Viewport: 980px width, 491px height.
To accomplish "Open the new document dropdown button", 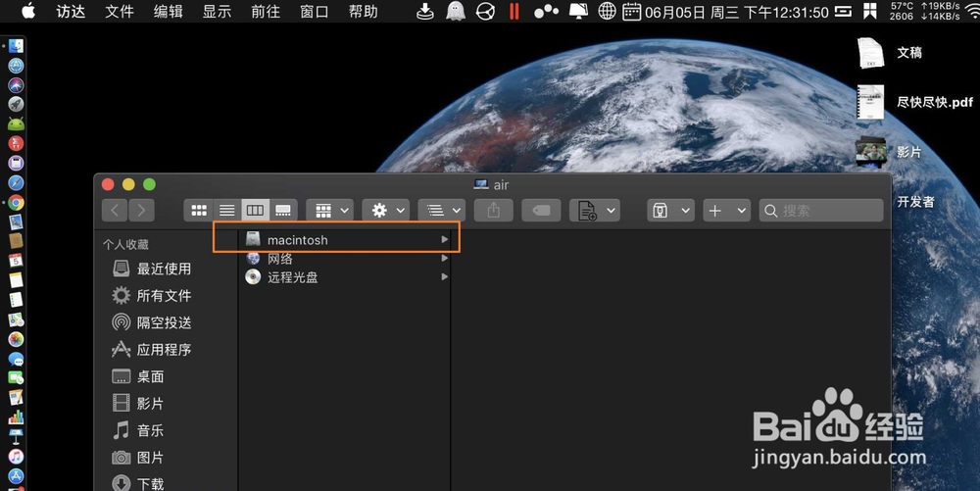I will (x=595, y=211).
